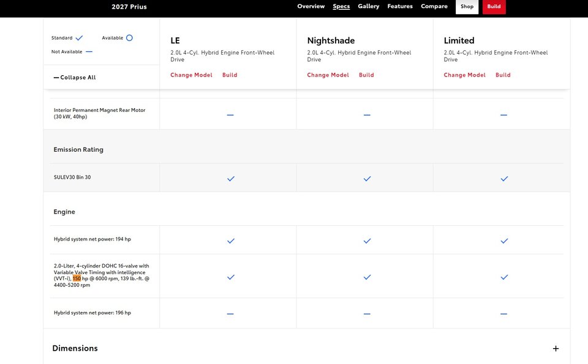
Task: Click LE dash in Rear Motor row
Action: click(230, 115)
